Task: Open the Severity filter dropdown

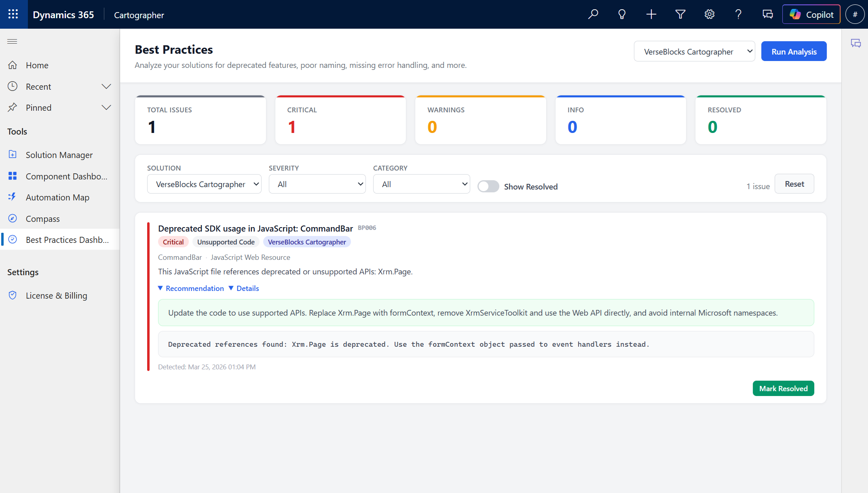Action: pos(317,184)
